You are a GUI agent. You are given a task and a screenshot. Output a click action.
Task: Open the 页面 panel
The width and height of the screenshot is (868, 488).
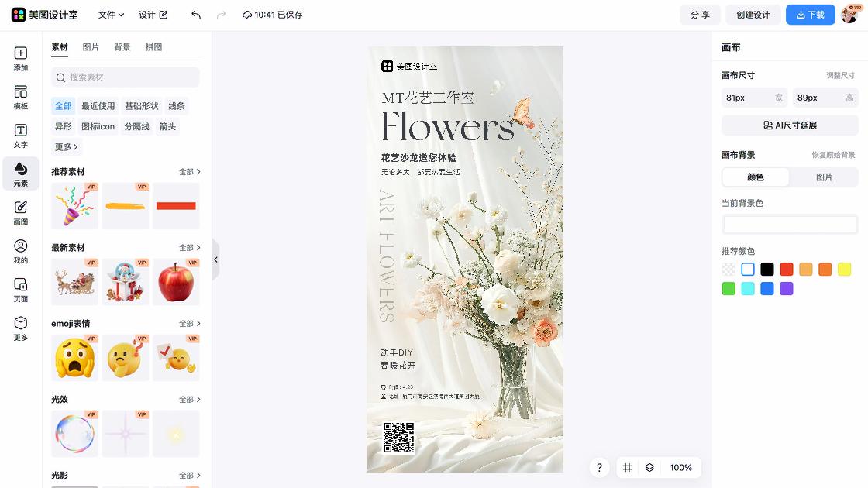(20, 287)
